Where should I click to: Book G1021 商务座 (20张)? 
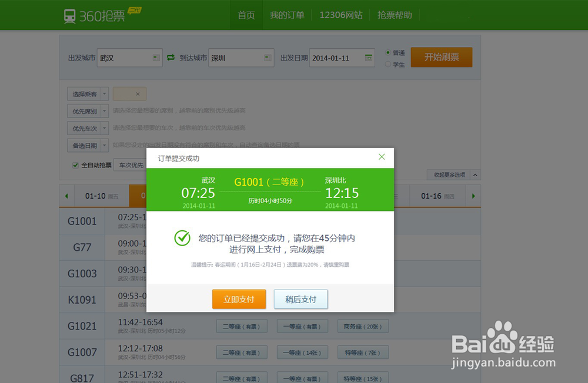point(363,327)
